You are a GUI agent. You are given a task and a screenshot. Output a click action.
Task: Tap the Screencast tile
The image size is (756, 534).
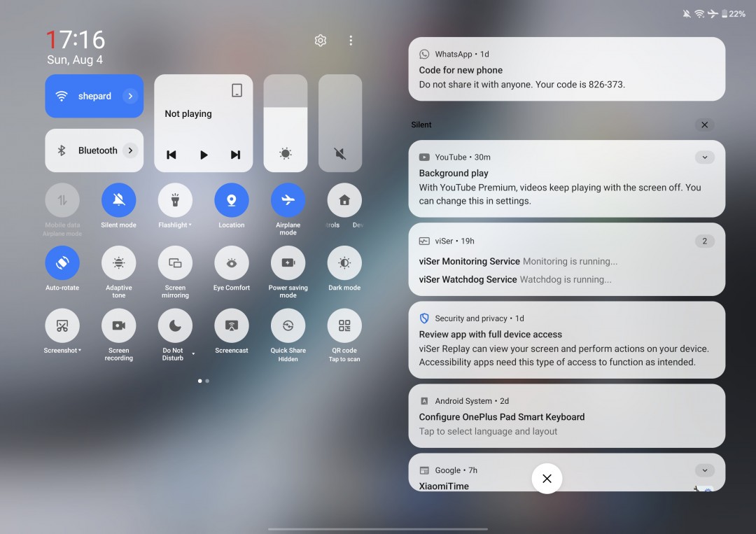coord(232,325)
